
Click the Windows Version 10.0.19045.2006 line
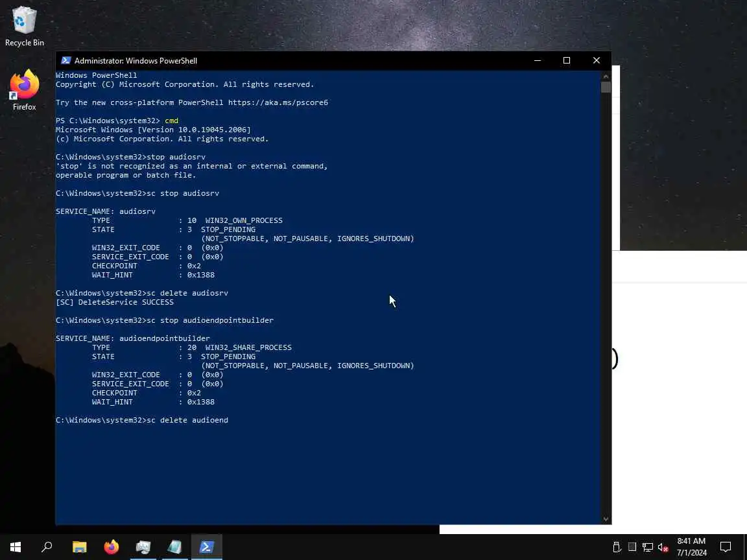point(154,130)
